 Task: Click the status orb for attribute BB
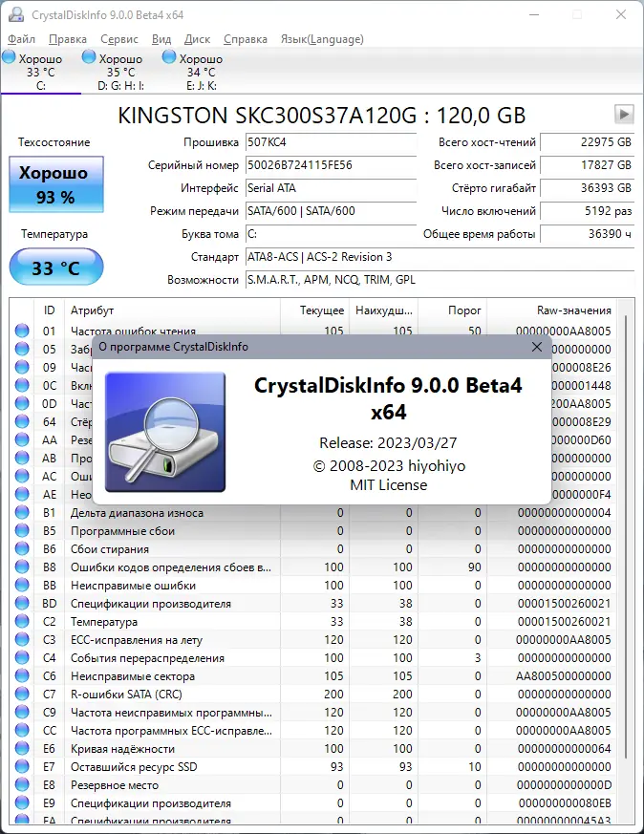click(22, 585)
